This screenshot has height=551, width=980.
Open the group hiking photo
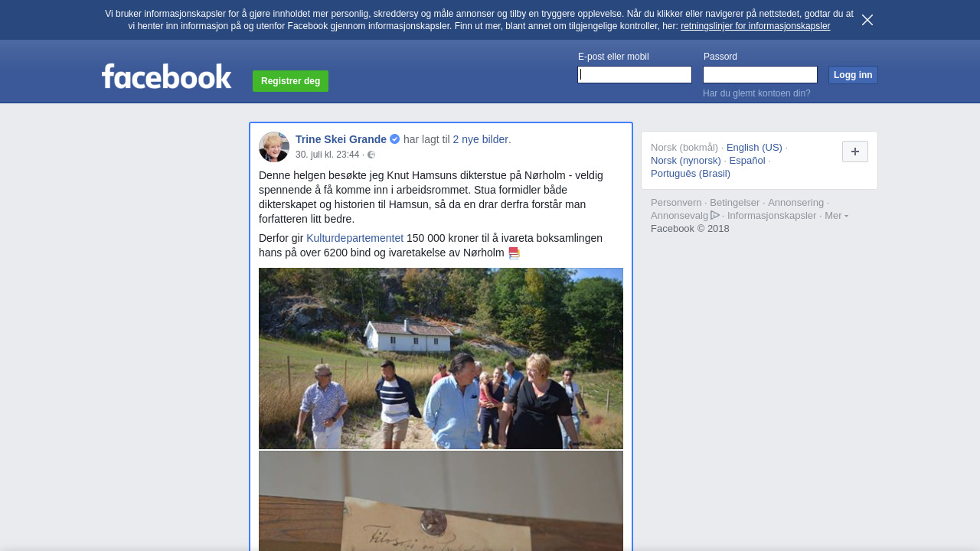click(441, 358)
